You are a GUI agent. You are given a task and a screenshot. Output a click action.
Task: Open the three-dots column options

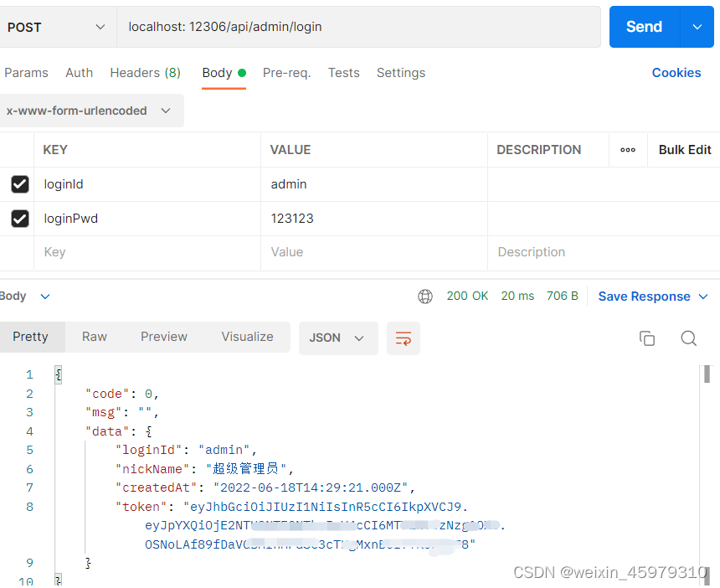click(x=628, y=150)
